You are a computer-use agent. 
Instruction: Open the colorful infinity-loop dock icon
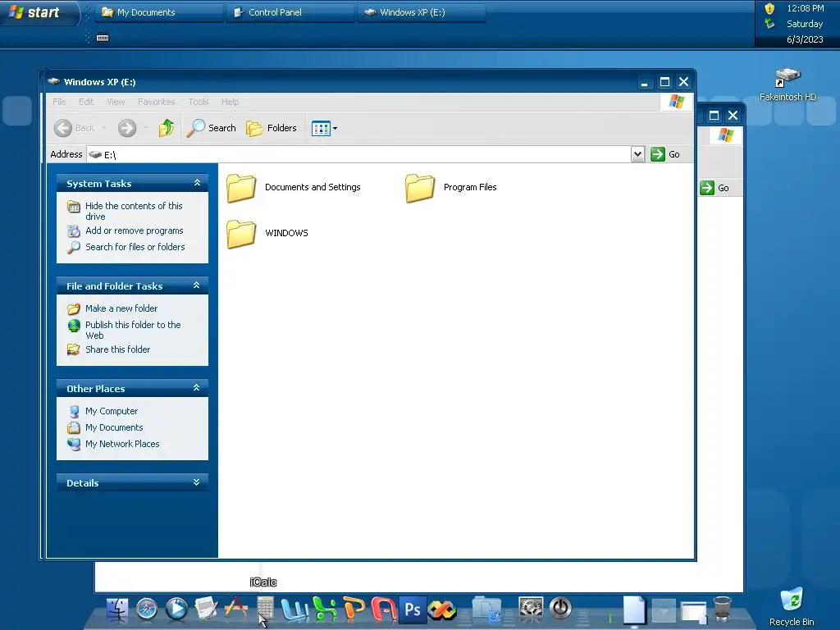[442, 609]
